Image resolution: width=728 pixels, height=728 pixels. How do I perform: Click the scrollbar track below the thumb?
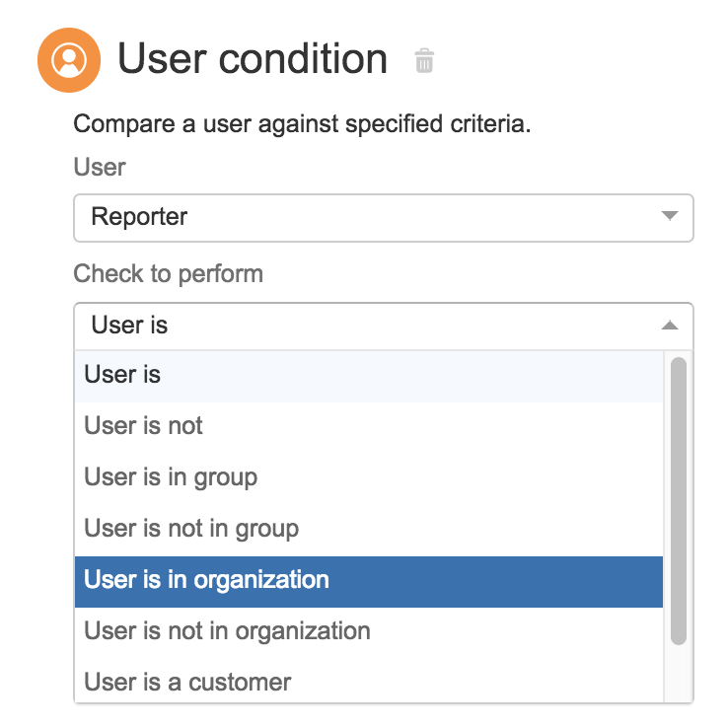[x=679, y=674]
